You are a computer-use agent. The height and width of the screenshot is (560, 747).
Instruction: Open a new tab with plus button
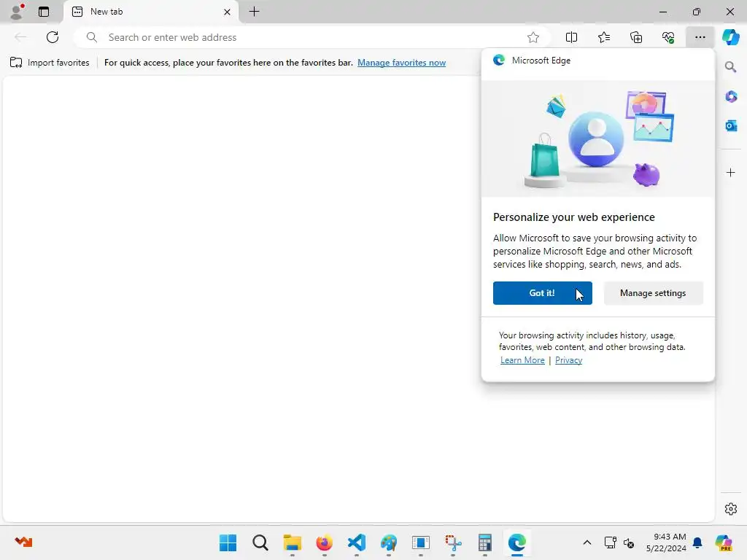point(255,12)
